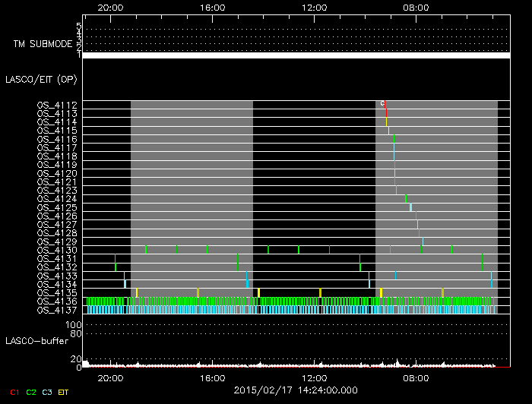Click the green C2 legend label

point(31,392)
